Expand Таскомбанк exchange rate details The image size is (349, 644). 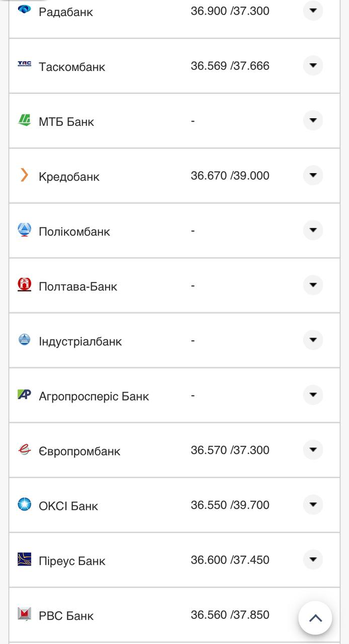pos(313,65)
